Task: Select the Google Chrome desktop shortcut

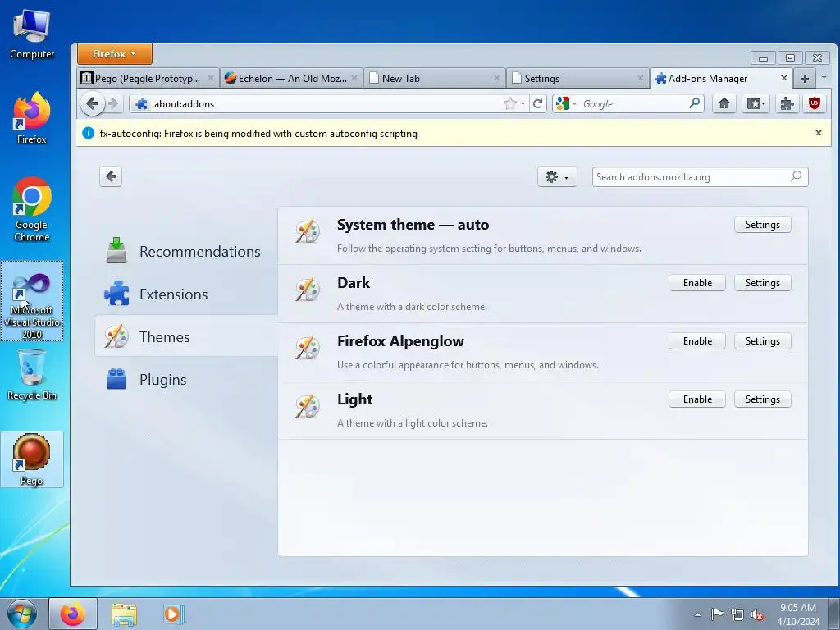Action: (x=32, y=210)
